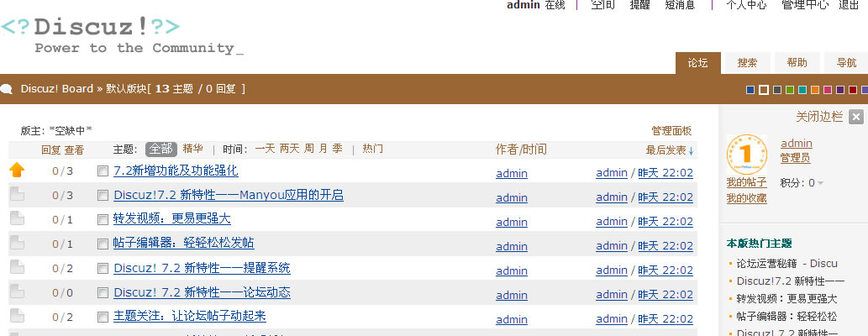Tick the checkbox for Discuz! 7.2 新特性一一论坛动态
This screenshot has height=336, width=868.
tap(103, 293)
